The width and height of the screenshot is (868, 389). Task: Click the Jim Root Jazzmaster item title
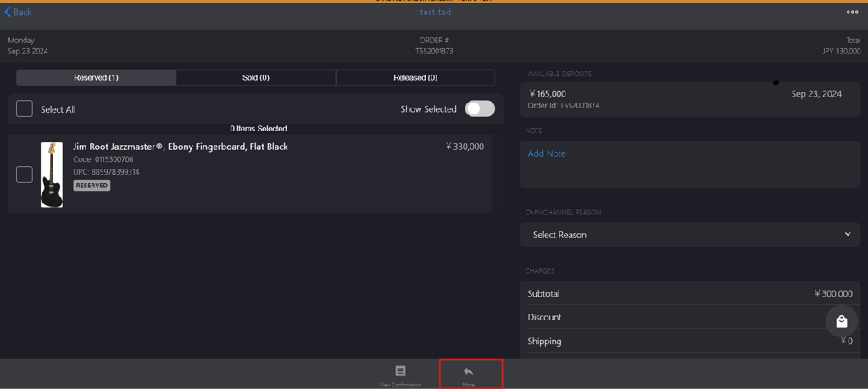click(x=181, y=147)
